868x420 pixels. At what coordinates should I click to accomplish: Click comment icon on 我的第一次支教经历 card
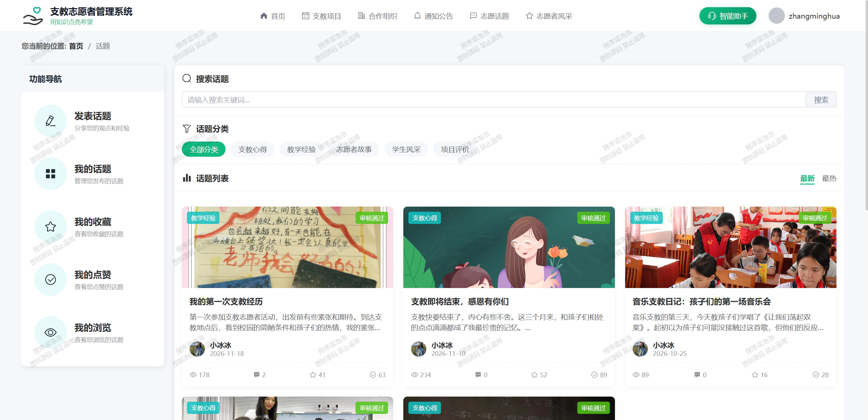pos(257,375)
